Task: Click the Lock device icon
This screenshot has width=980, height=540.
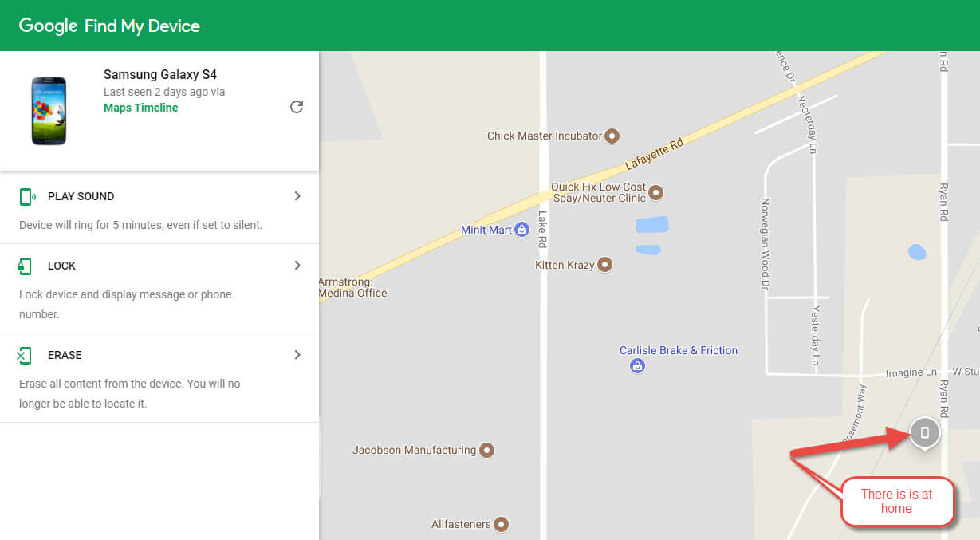Action: click(x=26, y=266)
